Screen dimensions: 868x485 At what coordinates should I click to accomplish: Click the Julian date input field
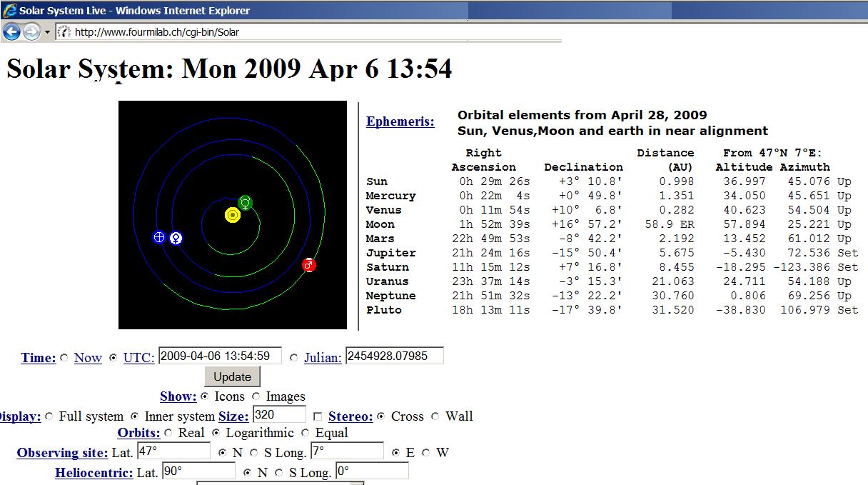395,356
